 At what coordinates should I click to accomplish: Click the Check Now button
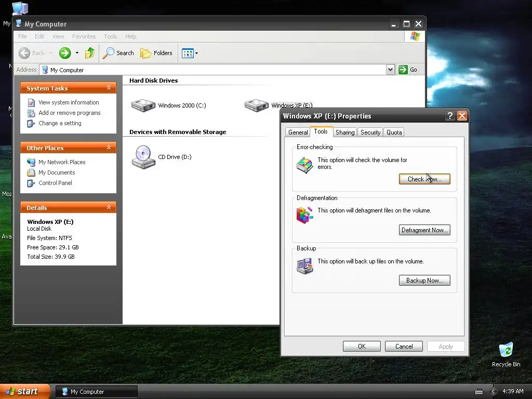(424, 179)
